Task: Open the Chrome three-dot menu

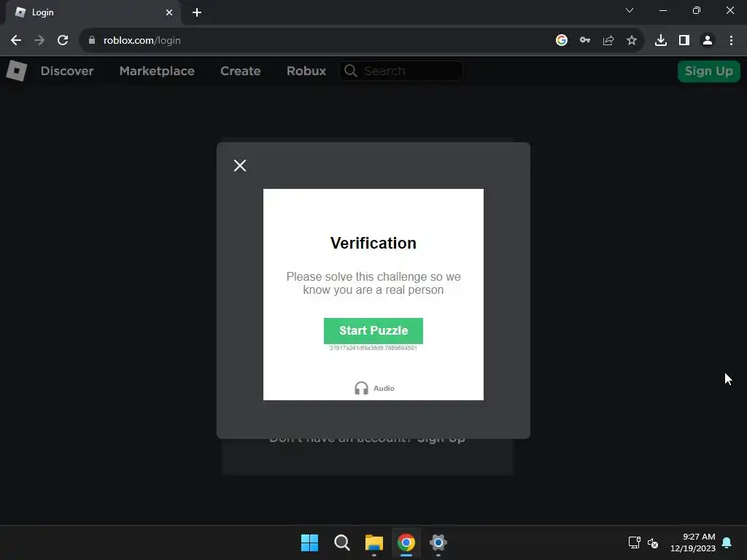Action: 731,41
